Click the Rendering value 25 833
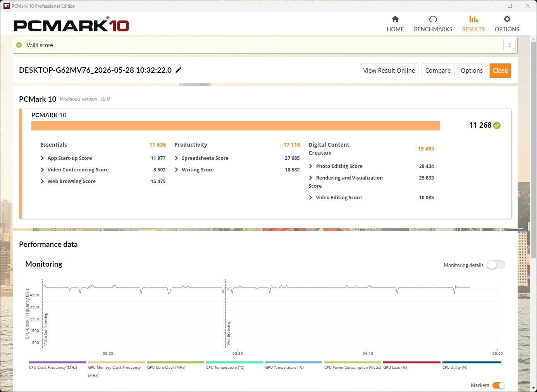 (426, 178)
